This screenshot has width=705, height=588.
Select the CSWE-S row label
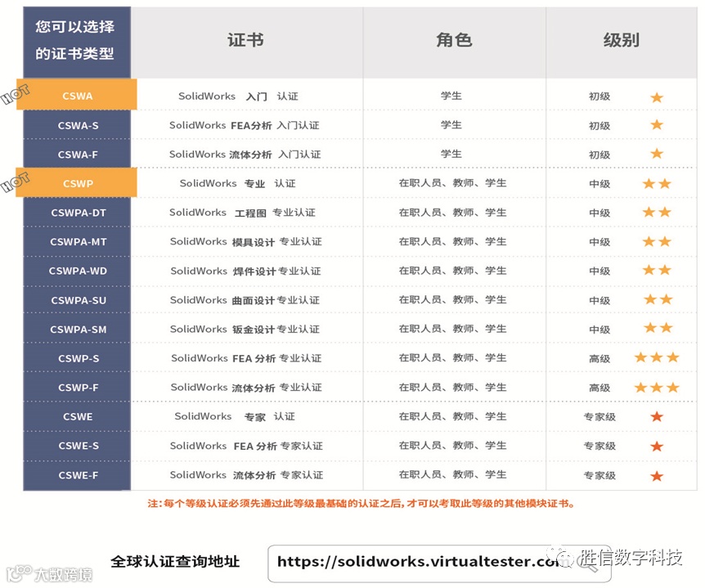[x=79, y=446]
